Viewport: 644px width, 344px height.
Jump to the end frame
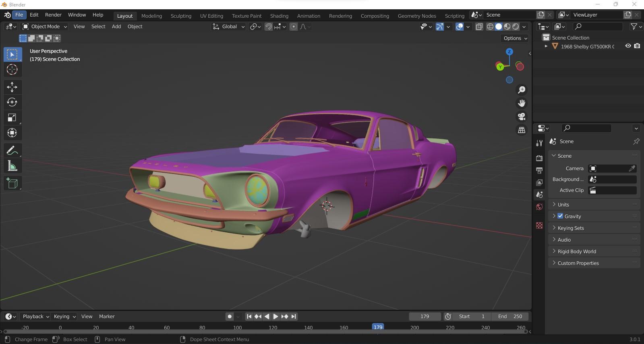[x=294, y=317]
